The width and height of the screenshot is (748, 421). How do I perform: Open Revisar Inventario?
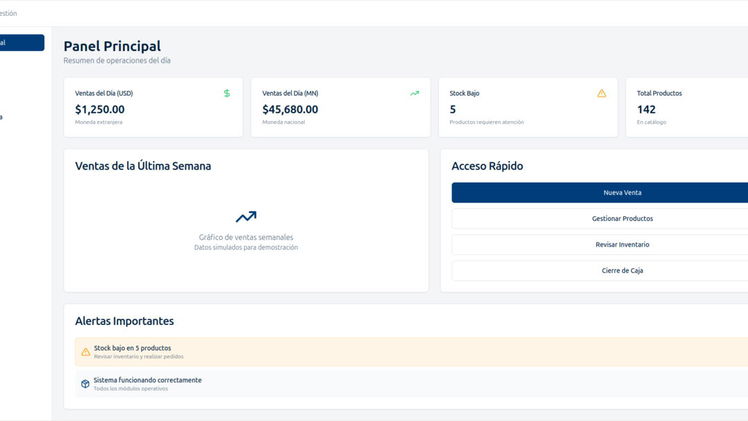[600, 245]
